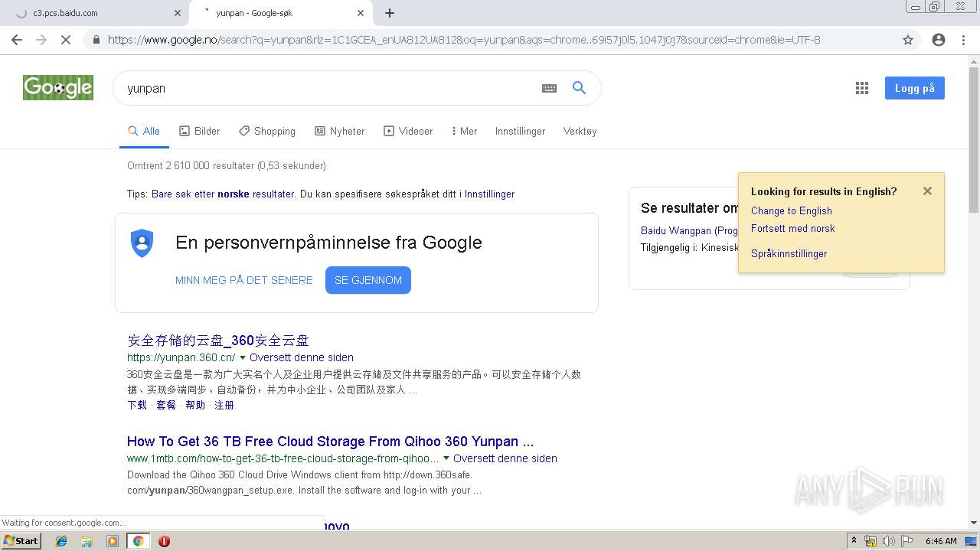The height and width of the screenshot is (551, 980).
Task: Click the browser back arrow
Action: click(x=17, y=40)
